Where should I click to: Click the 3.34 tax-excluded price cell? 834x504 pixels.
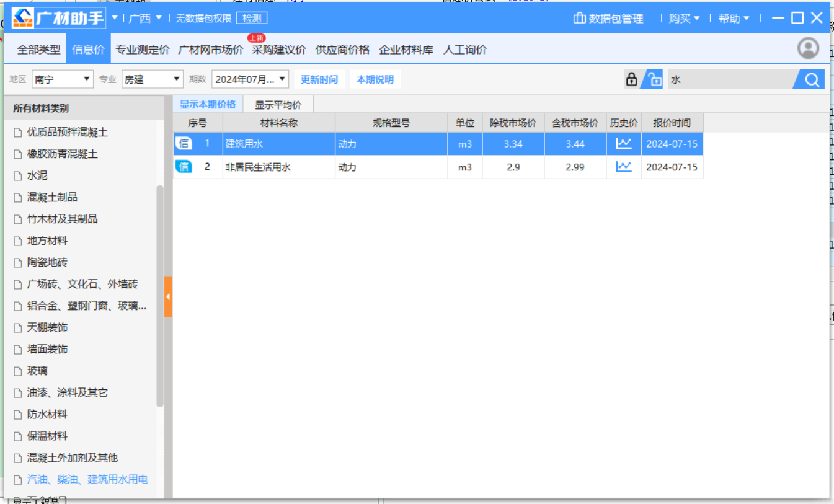coord(513,144)
